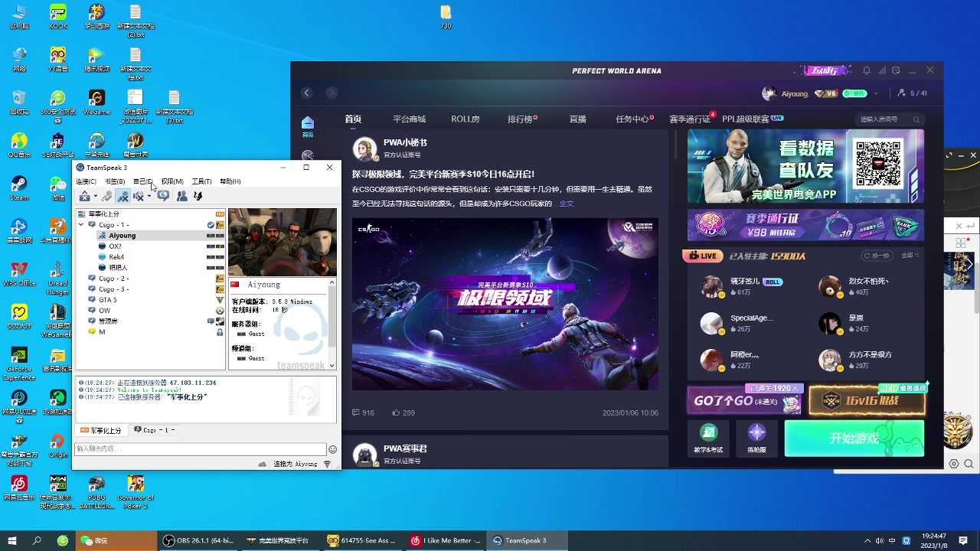Screen dimensions: 980x551
Task: Open the 自己(E) menu in TeamSpeak
Action: pos(143,181)
